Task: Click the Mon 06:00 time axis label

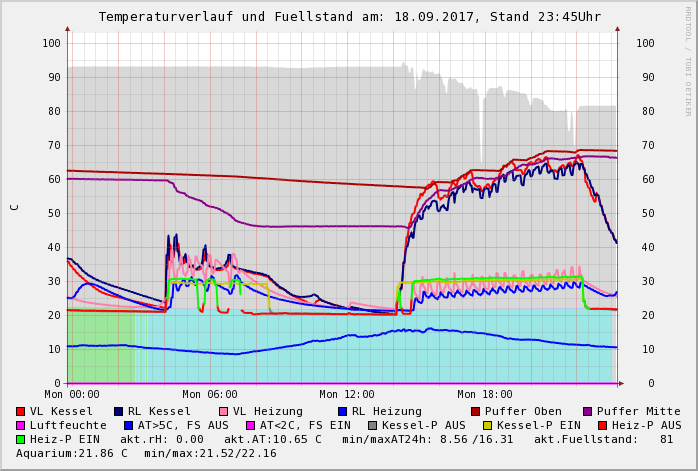Action: point(209,395)
